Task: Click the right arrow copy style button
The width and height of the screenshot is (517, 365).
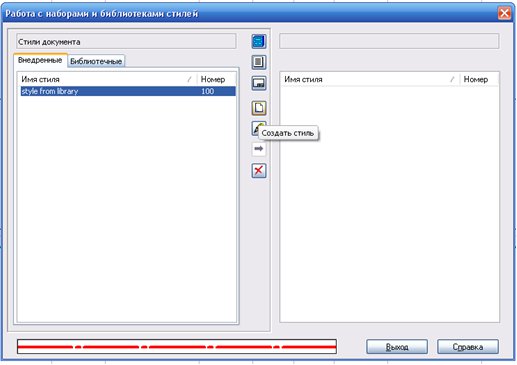Action: 259,149
